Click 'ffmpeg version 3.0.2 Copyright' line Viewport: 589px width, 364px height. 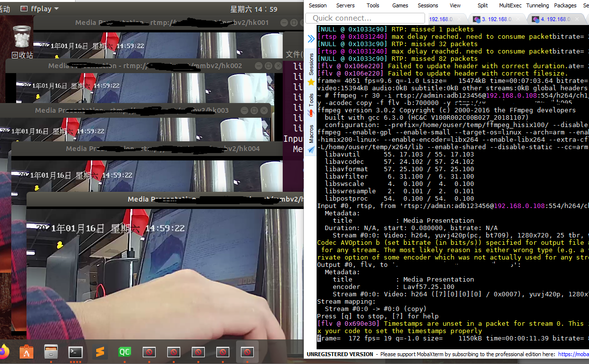[x=447, y=110]
